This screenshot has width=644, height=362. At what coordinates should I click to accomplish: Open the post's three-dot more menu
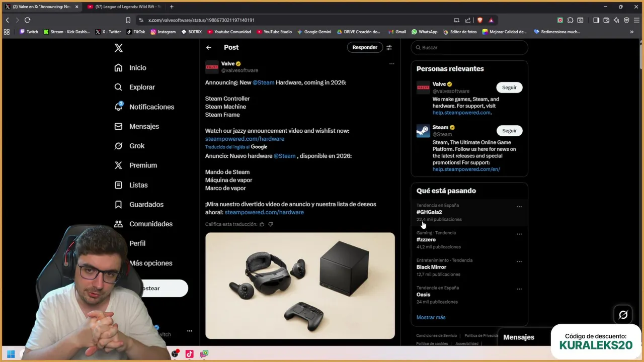coord(391,64)
